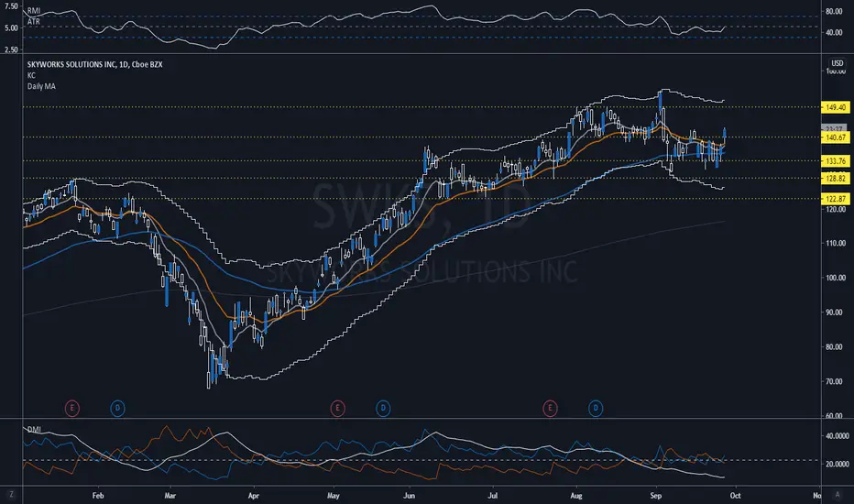Select the 133.76 price level label

(836, 160)
